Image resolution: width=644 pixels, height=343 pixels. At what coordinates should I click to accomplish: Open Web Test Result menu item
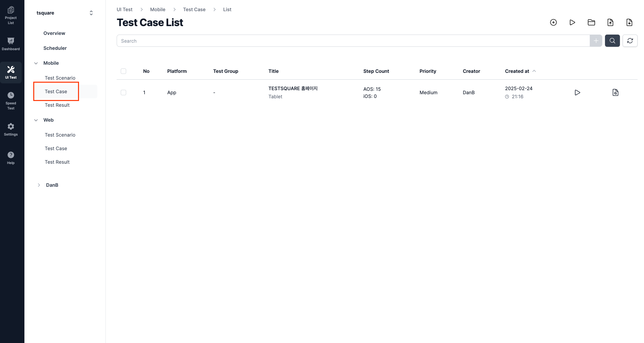click(57, 162)
